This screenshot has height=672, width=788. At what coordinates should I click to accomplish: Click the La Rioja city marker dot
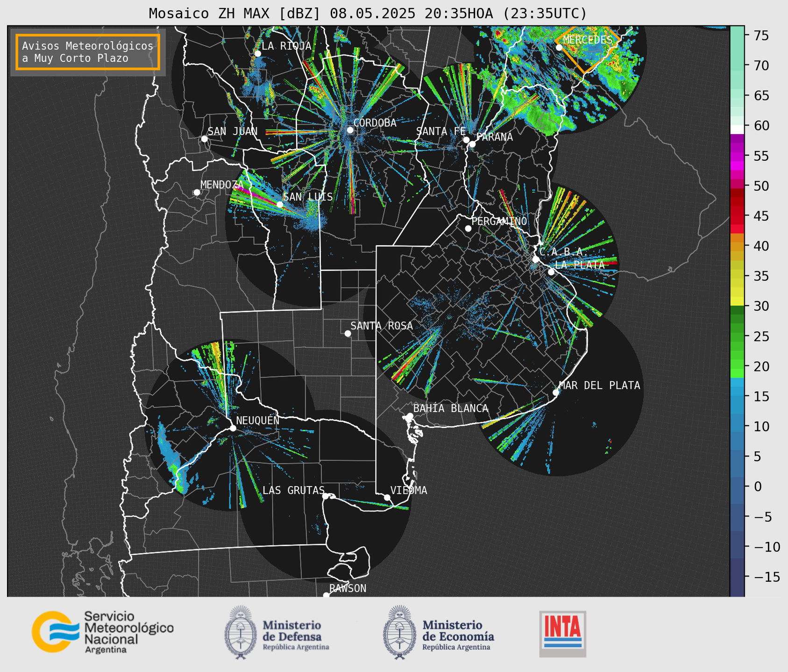tap(257, 54)
